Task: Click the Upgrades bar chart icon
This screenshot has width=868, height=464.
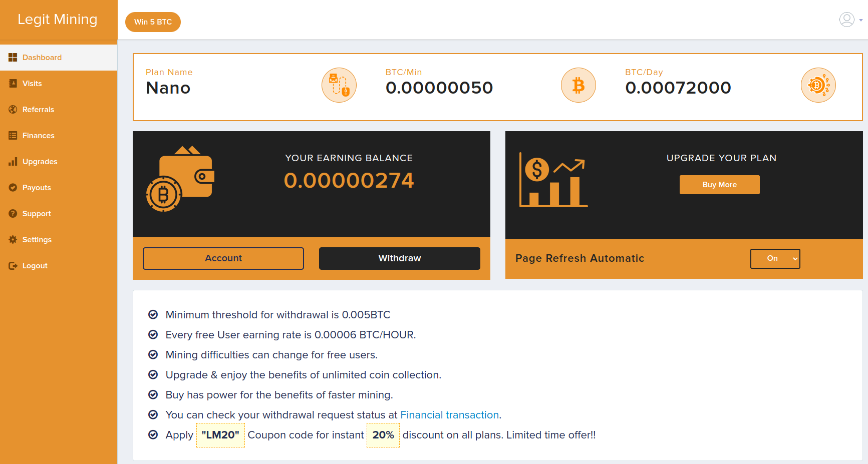Action: point(13,162)
